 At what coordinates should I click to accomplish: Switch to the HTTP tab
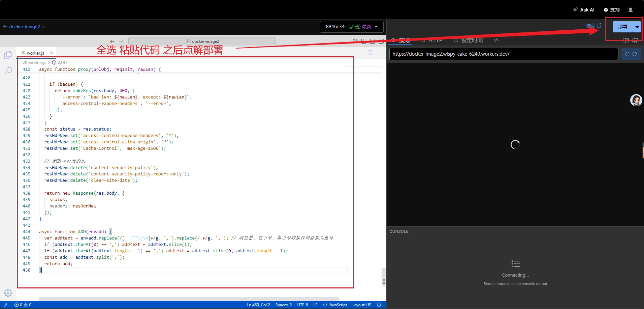(432, 40)
